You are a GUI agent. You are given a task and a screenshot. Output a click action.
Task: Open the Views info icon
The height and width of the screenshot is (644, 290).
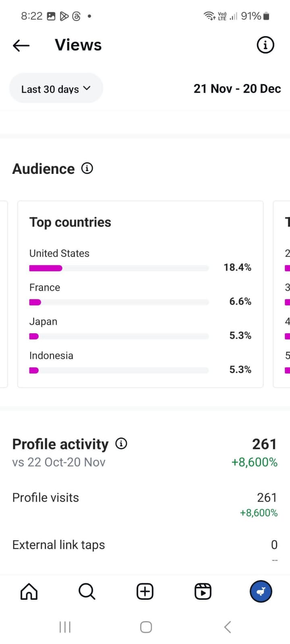pos(265,45)
